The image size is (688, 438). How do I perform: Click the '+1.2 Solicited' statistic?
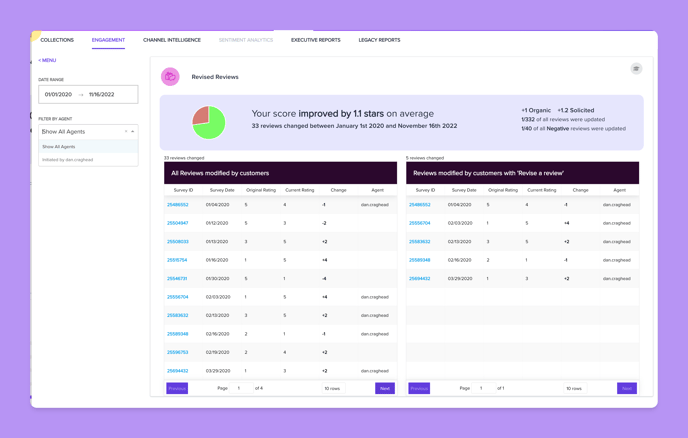click(576, 110)
